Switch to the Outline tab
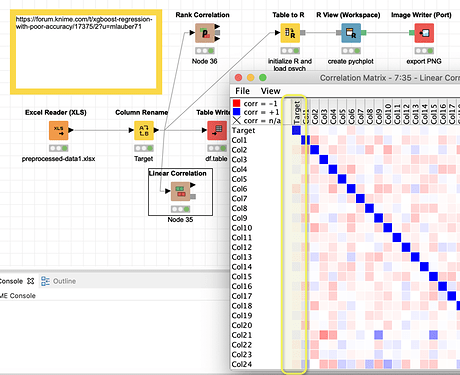Screen dimensions: 460x375 click(59, 281)
